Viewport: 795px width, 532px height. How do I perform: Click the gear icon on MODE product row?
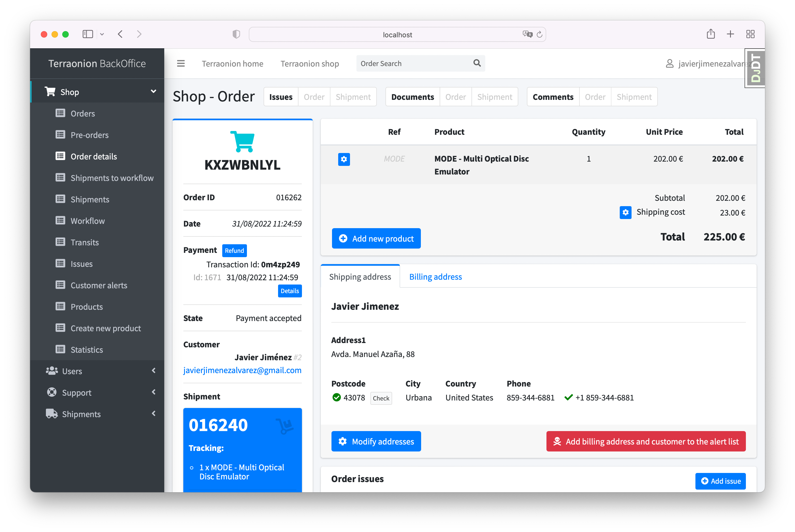pos(344,159)
